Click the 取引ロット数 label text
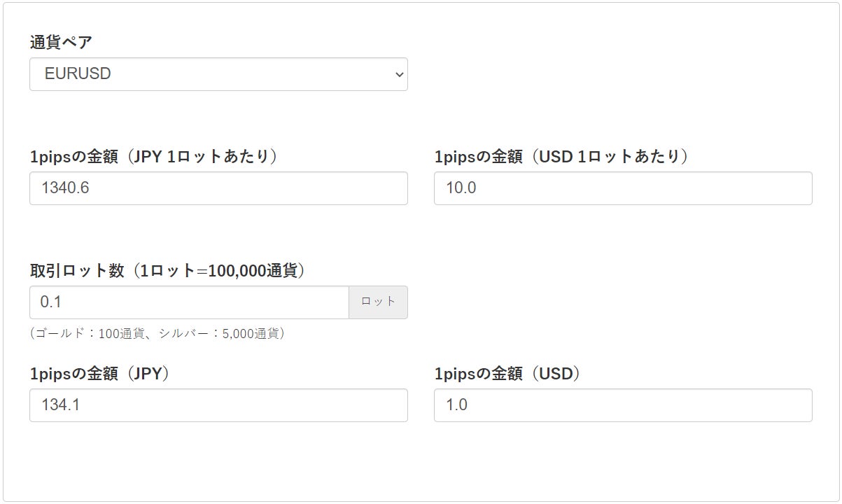The width and height of the screenshot is (842, 504). tap(76, 271)
